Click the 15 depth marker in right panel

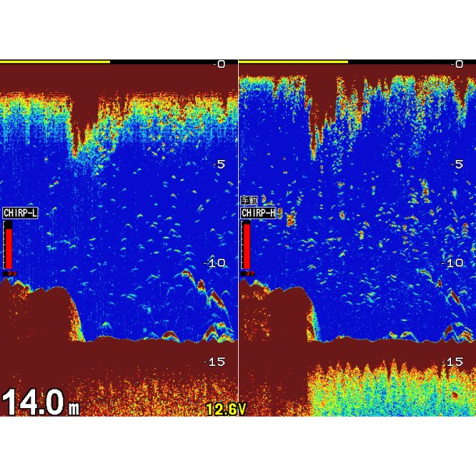pos(455,362)
